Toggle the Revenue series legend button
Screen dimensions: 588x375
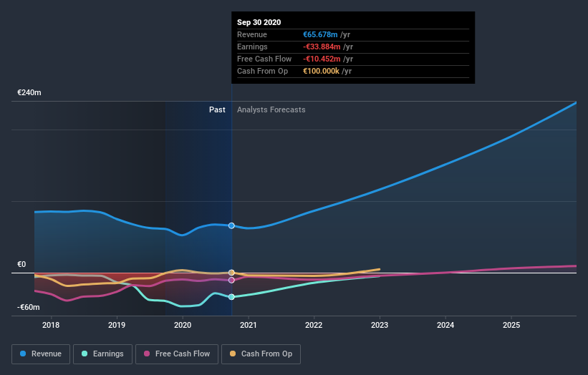41,354
